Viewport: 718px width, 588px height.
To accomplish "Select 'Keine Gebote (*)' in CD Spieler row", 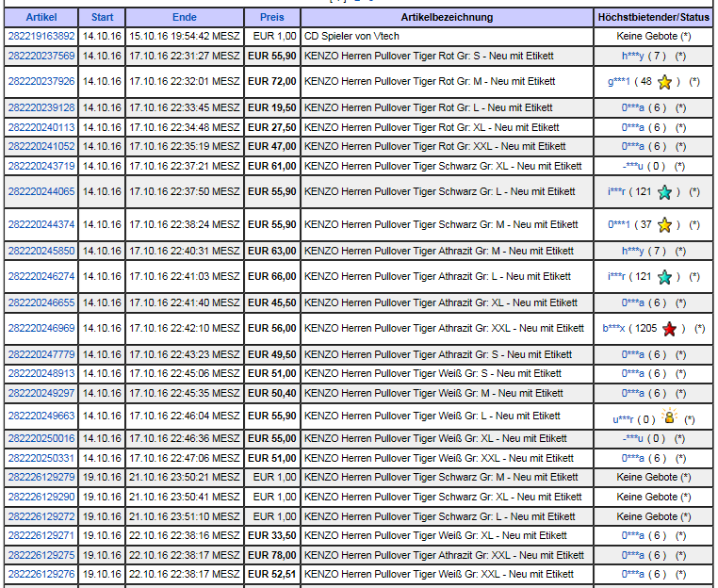I will [653, 36].
